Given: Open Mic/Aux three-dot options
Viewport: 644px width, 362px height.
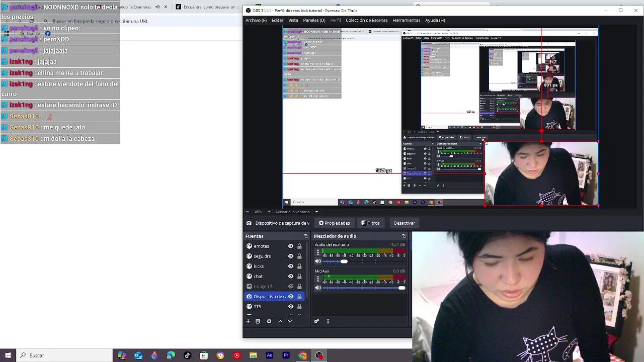Looking at the screenshot, I should tap(318, 279).
